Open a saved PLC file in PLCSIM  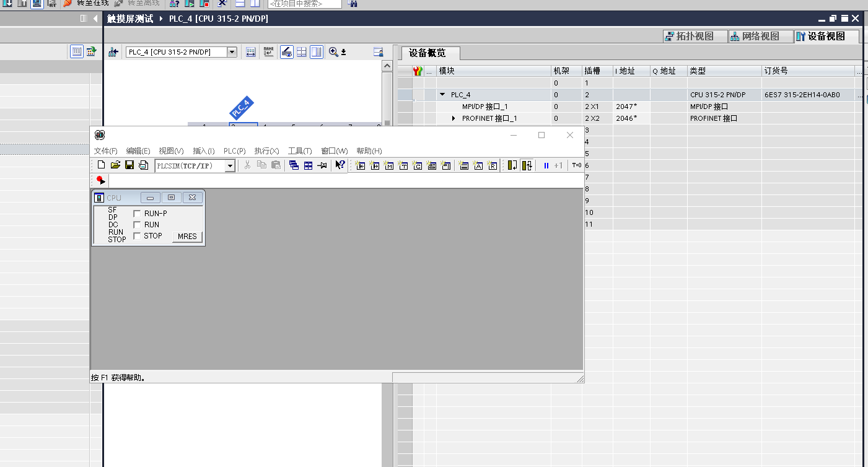pyautogui.click(x=115, y=165)
